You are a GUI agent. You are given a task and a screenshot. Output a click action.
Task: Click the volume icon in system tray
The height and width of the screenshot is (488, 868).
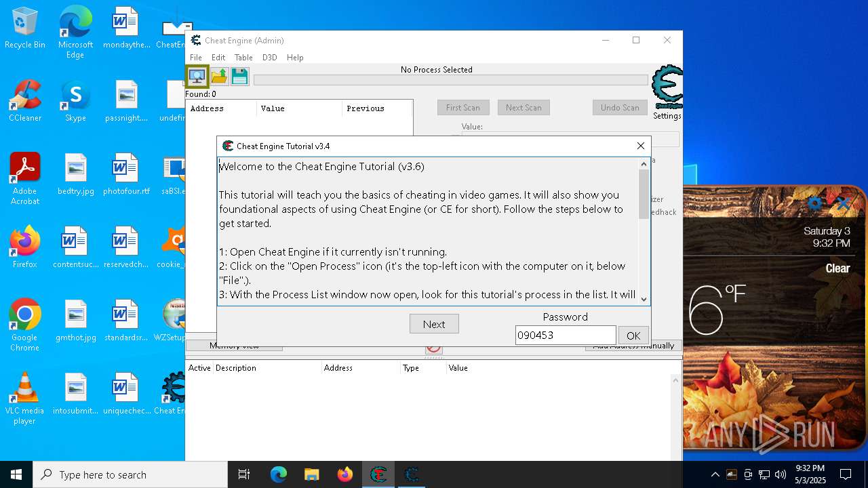pos(781,474)
